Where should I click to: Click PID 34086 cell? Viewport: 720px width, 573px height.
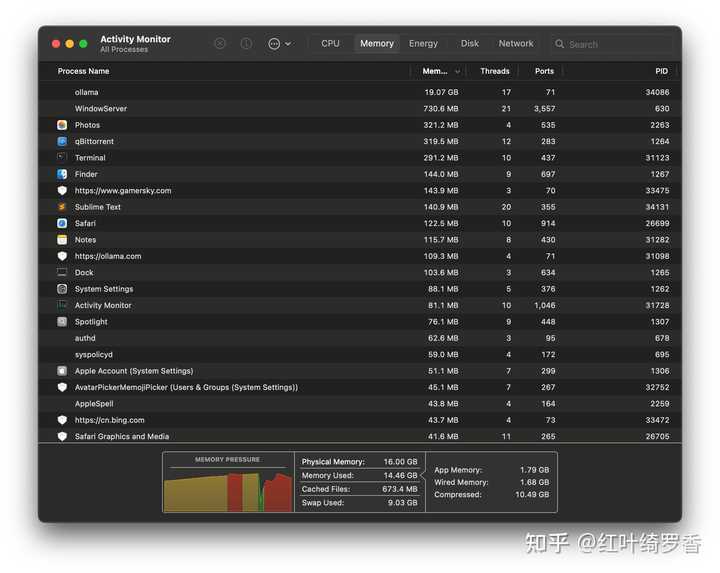657,92
